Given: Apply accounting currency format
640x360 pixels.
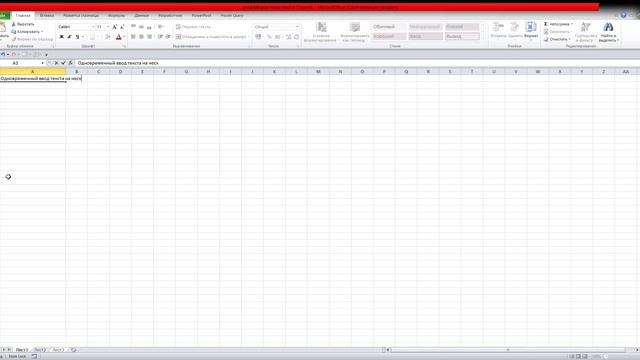Looking at the screenshot, I should (258, 37).
